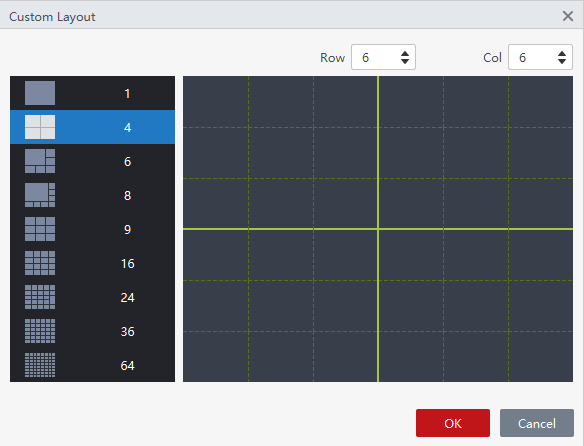Select the 9-window grid layout icon
This screenshot has width=584, height=446.
coord(40,229)
